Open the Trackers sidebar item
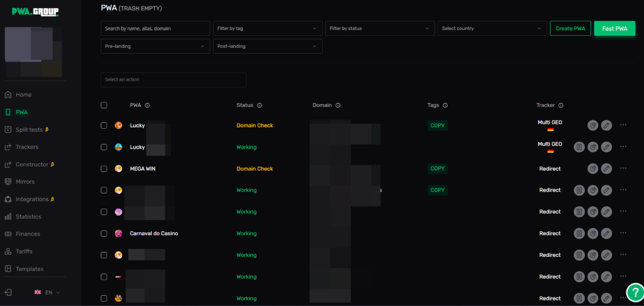Viewport: 644px width, 306px height. 27,147
